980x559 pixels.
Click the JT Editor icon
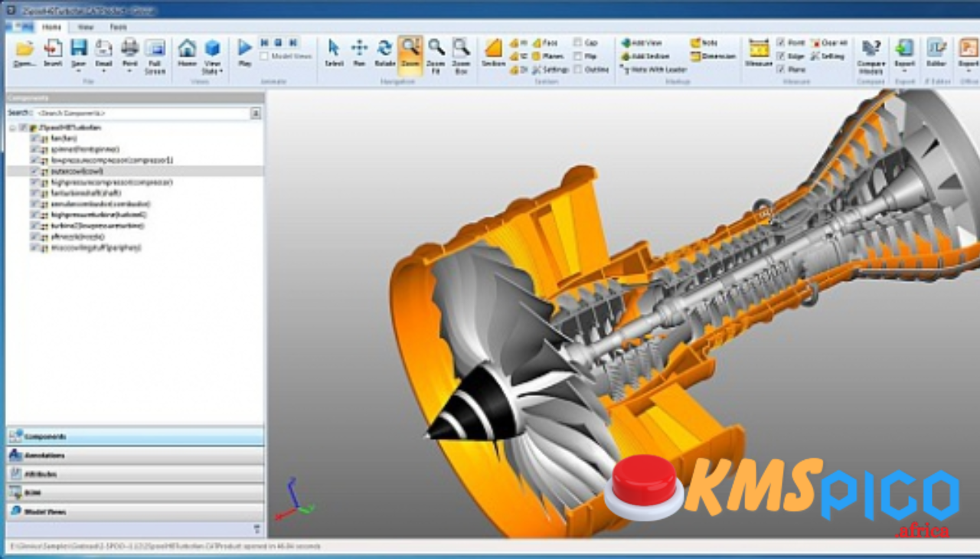[936, 47]
